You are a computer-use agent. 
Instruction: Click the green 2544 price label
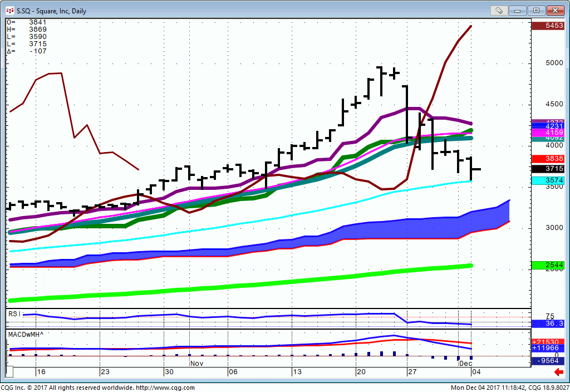(x=548, y=266)
